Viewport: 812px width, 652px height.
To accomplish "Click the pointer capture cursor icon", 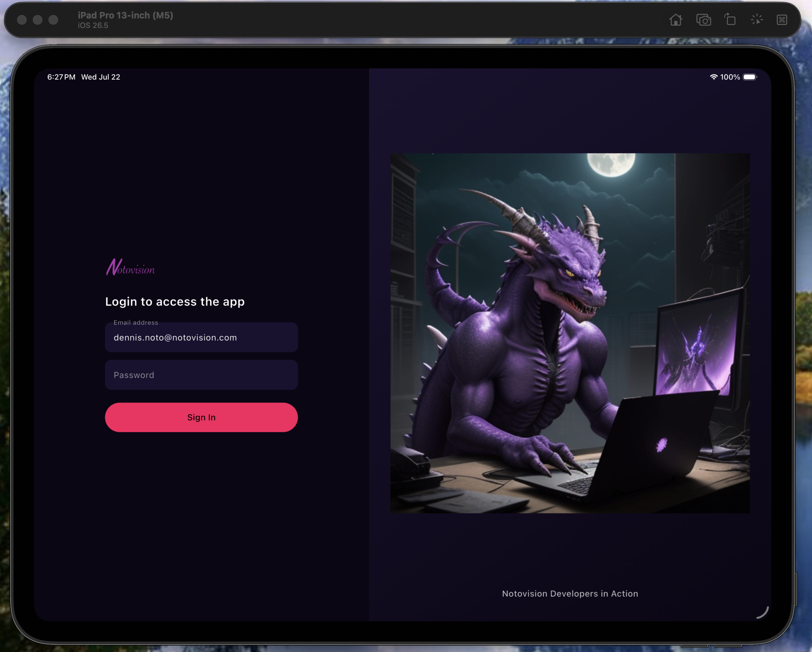I will [x=757, y=19].
